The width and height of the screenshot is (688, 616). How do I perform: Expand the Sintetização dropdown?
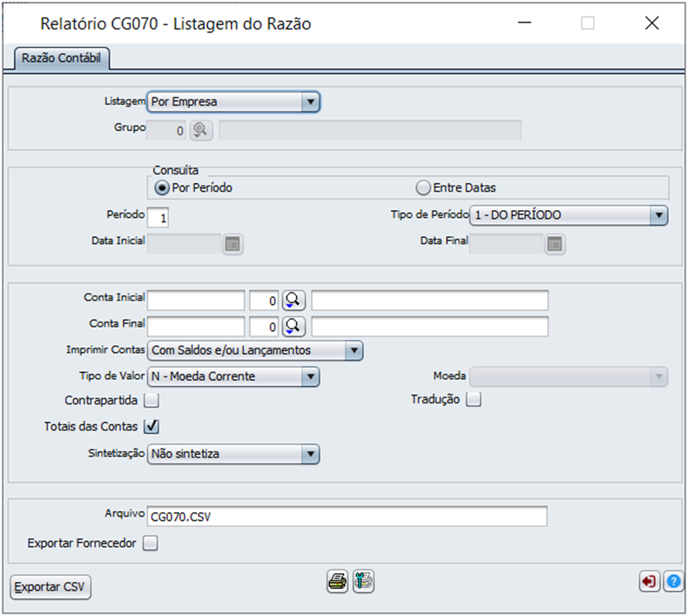233,454
